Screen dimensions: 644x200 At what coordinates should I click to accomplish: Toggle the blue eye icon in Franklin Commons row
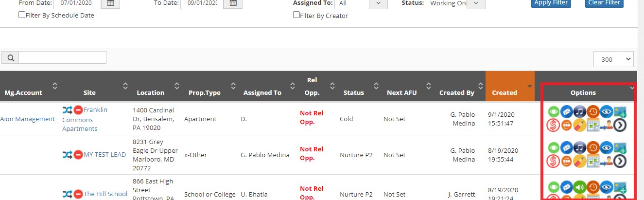[606, 111]
